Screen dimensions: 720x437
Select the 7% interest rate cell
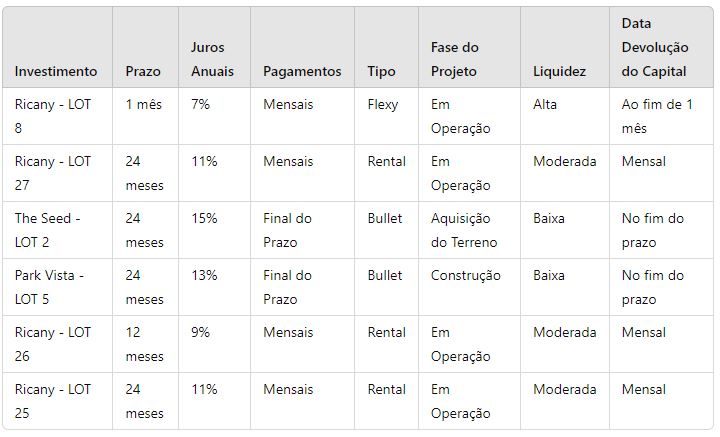point(200,104)
